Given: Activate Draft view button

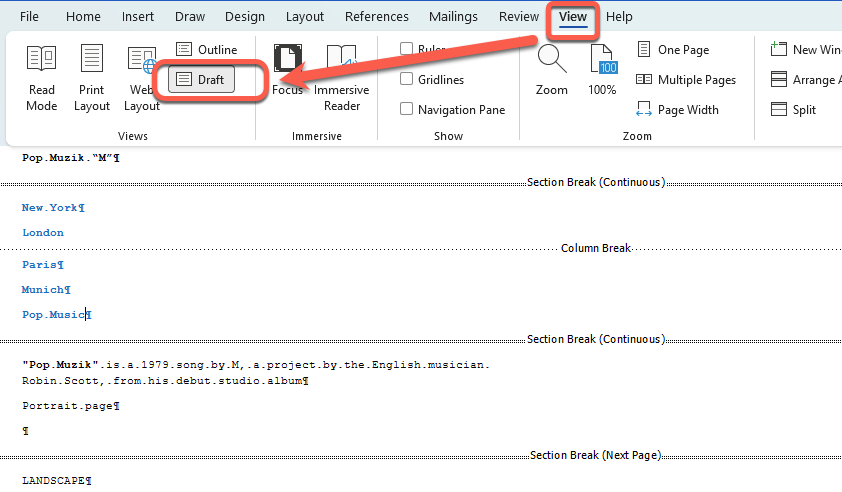Looking at the screenshot, I should pyautogui.click(x=201, y=79).
